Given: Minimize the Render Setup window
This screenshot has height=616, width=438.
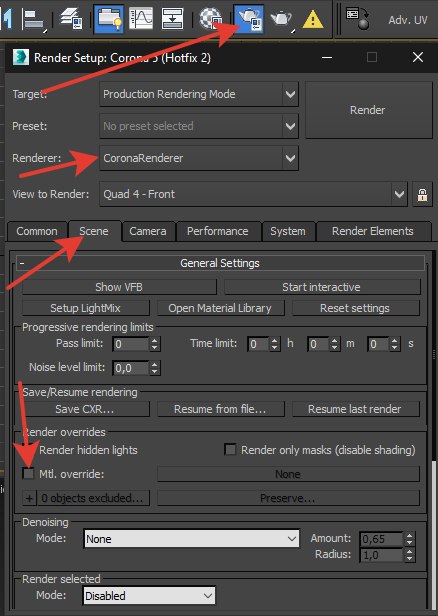Looking at the screenshot, I should (x=327, y=58).
